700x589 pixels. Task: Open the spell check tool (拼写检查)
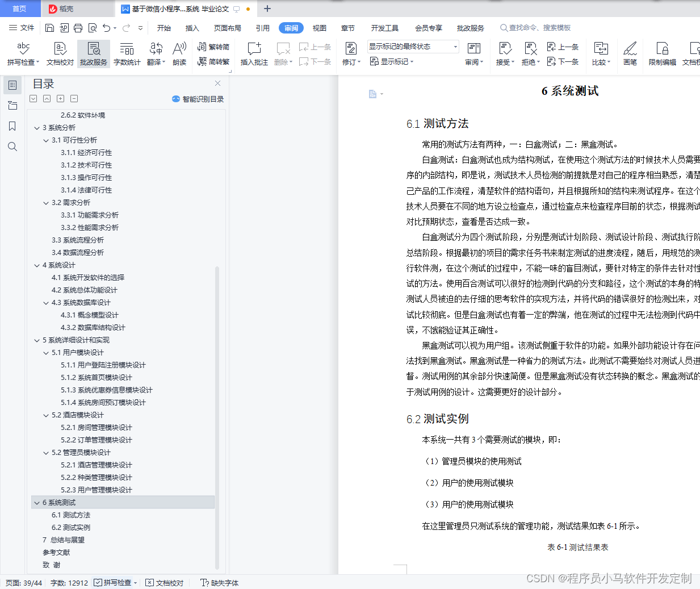tap(23, 54)
